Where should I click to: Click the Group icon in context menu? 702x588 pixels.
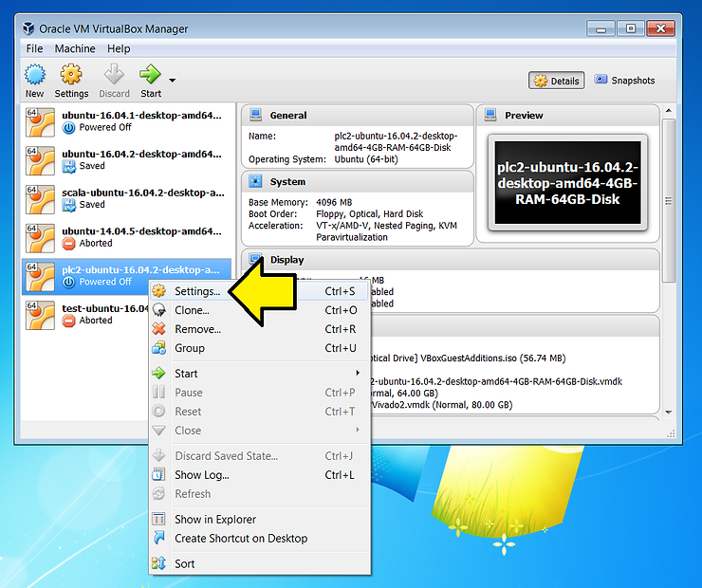[x=158, y=348]
